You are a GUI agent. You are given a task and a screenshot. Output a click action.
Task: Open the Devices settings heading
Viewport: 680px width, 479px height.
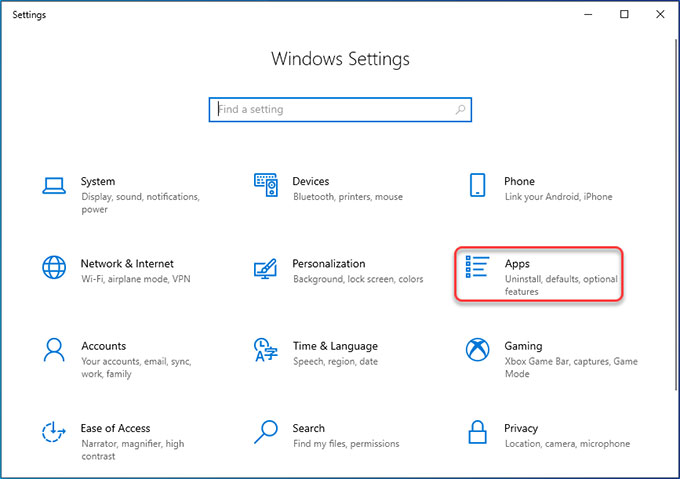click(x=311, y=181)
